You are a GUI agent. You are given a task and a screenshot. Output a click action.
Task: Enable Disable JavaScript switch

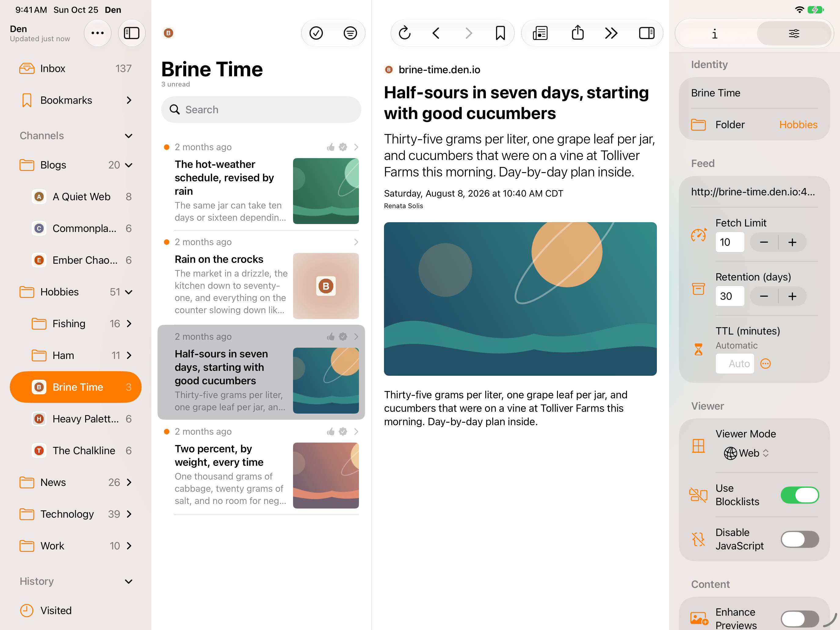(x=800, y=539)
